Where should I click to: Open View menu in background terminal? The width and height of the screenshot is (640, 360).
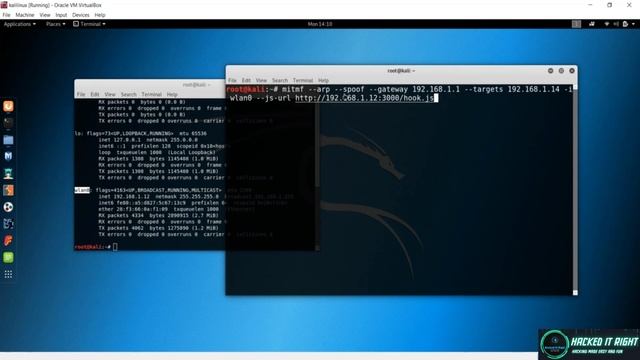pos(110,94)
